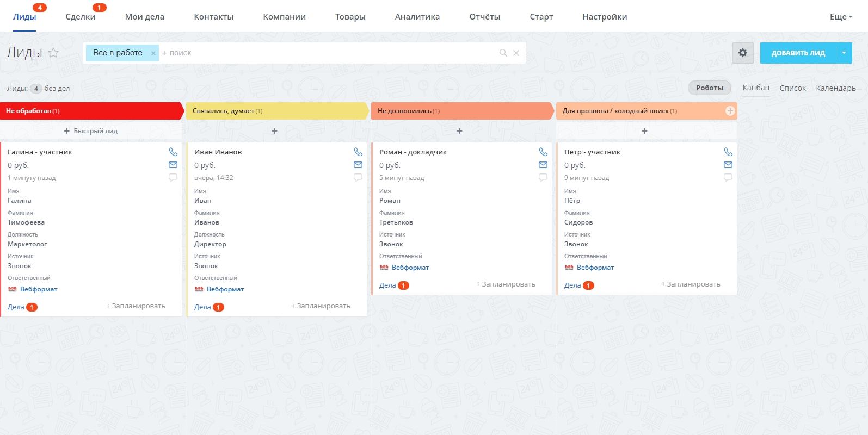868x435 pixels.
Task: Switch to Список view
Action: click(x=792, y=88)
